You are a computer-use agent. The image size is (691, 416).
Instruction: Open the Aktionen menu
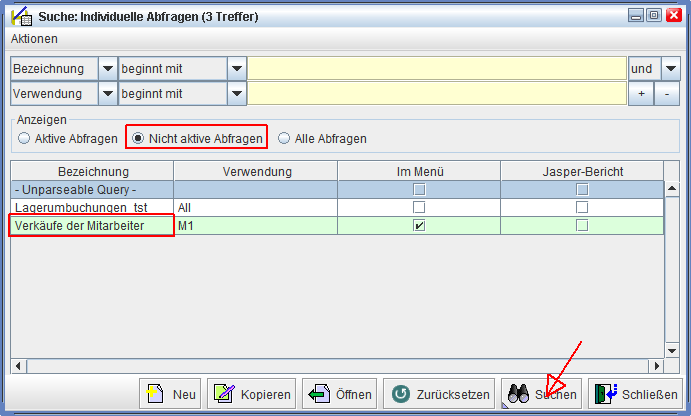tap(34, 39)
